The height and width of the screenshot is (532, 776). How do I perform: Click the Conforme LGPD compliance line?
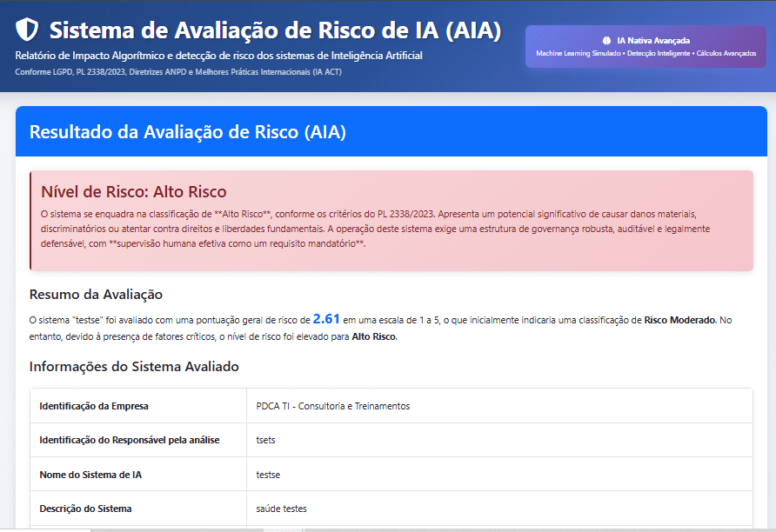(x=178, y=71)
